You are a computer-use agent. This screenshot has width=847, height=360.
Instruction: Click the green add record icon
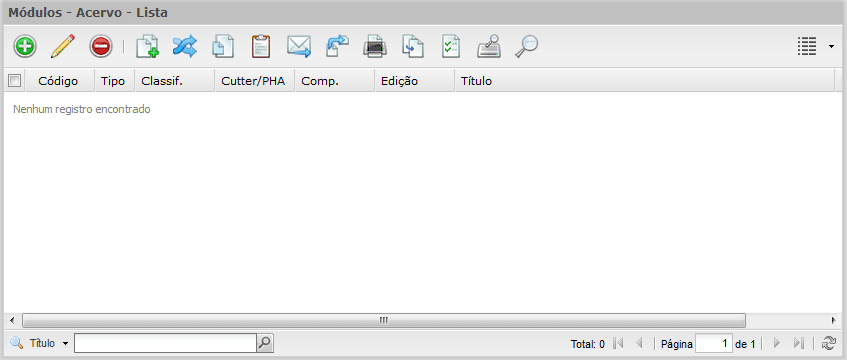[x=24, y=46]
